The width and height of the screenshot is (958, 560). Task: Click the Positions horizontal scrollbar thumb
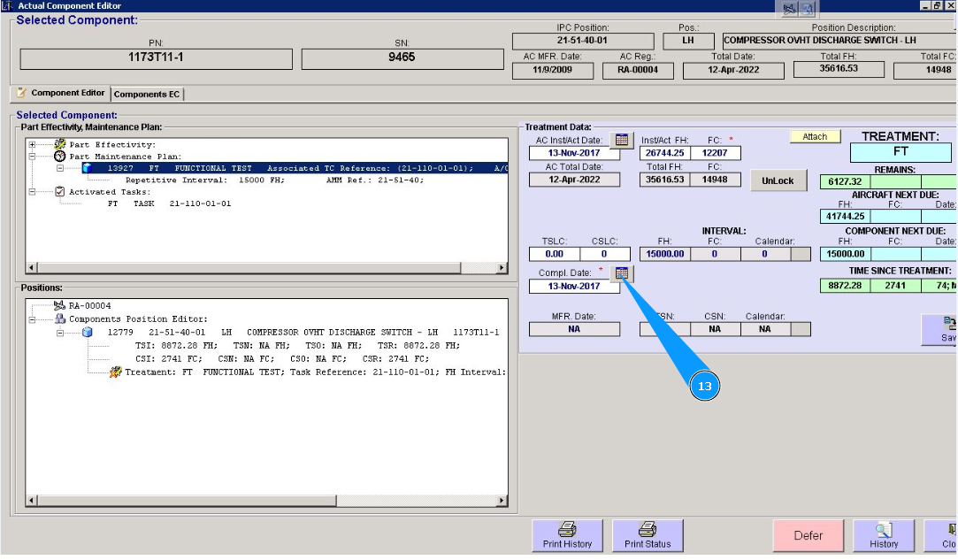point(187,501)
